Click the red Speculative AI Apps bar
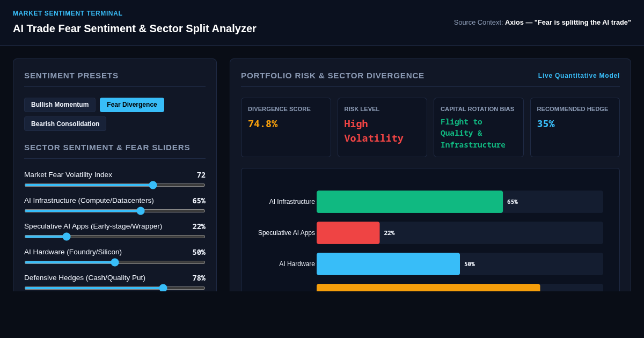 click(x=348, y=233)
